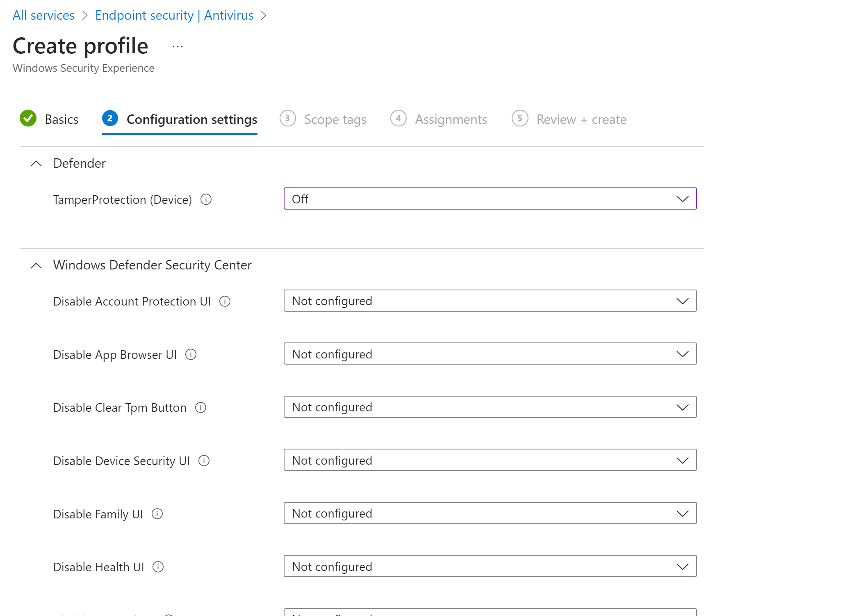Screen dimensions: 854x616
Task: Go to the Scope tags step
Action: 335,119
